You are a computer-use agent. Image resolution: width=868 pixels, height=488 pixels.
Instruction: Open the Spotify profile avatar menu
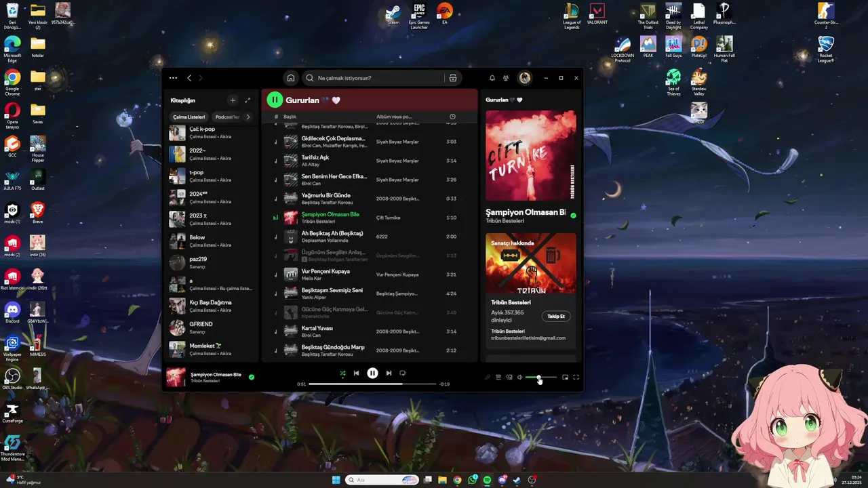click(x=525, y=78)
